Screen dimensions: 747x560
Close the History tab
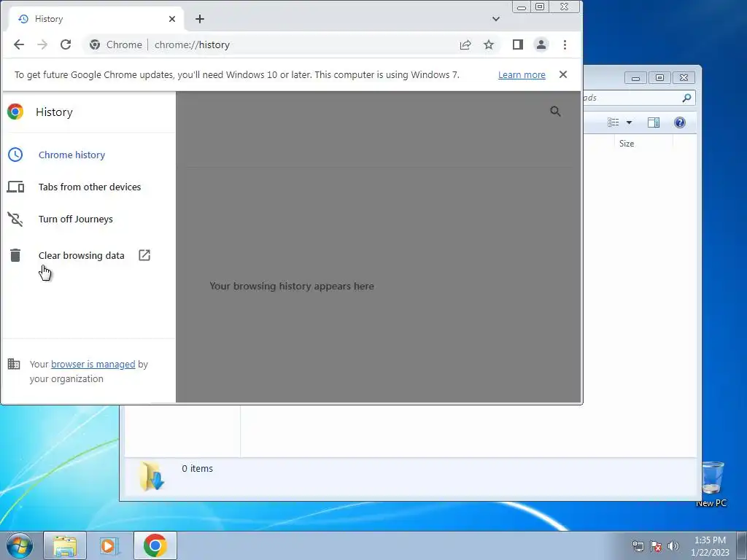click(172, 19)
